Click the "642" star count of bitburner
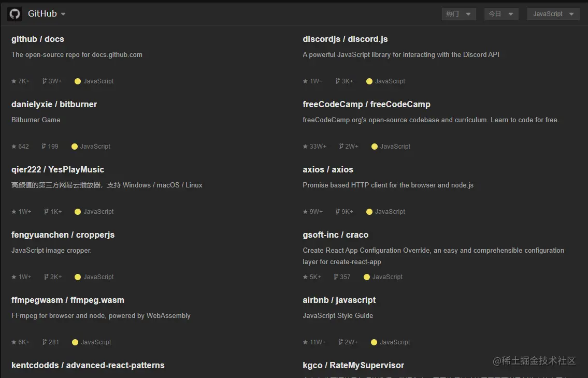The image size is (588, 378). [x=24, y=146]
